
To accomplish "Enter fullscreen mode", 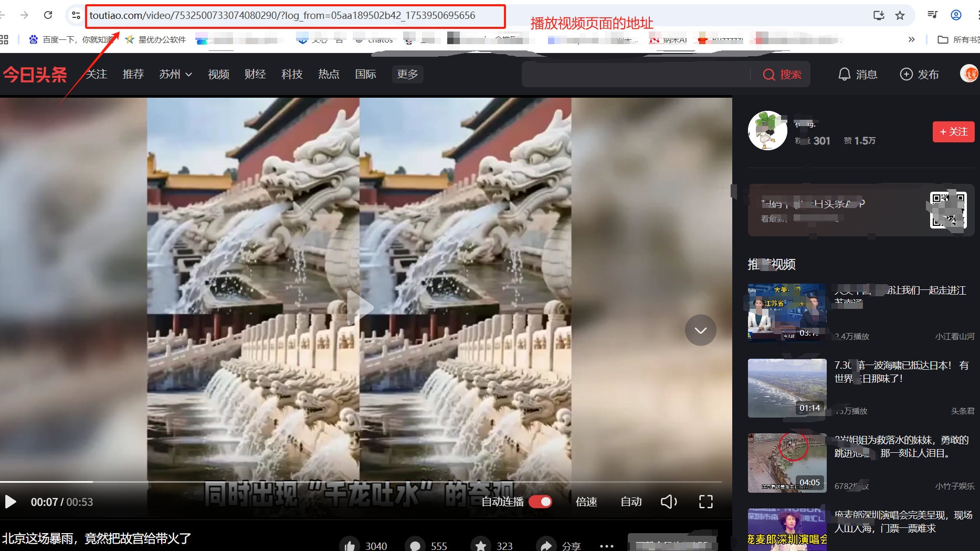I will tap(705, 502).
